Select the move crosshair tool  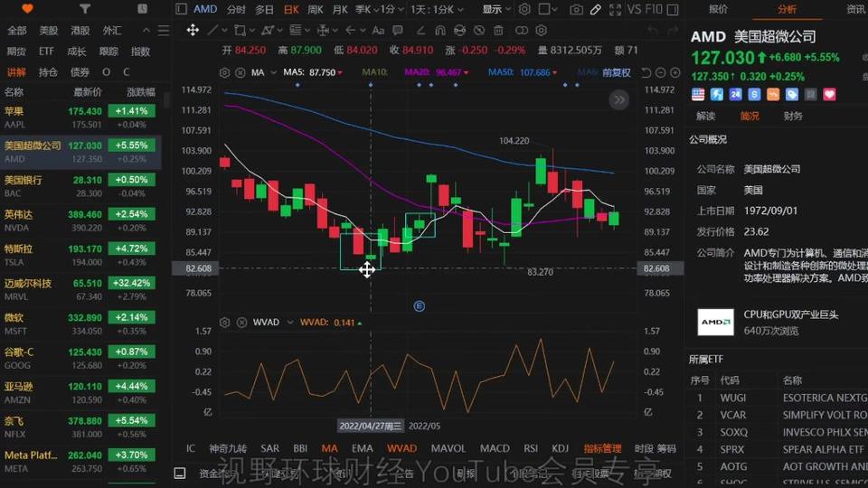point(192,30)
